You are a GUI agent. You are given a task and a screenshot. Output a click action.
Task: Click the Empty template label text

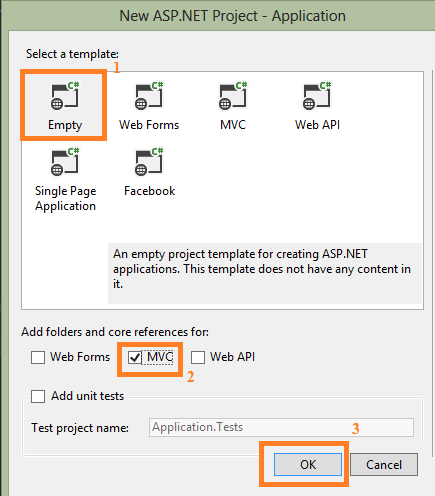[65, 125]
